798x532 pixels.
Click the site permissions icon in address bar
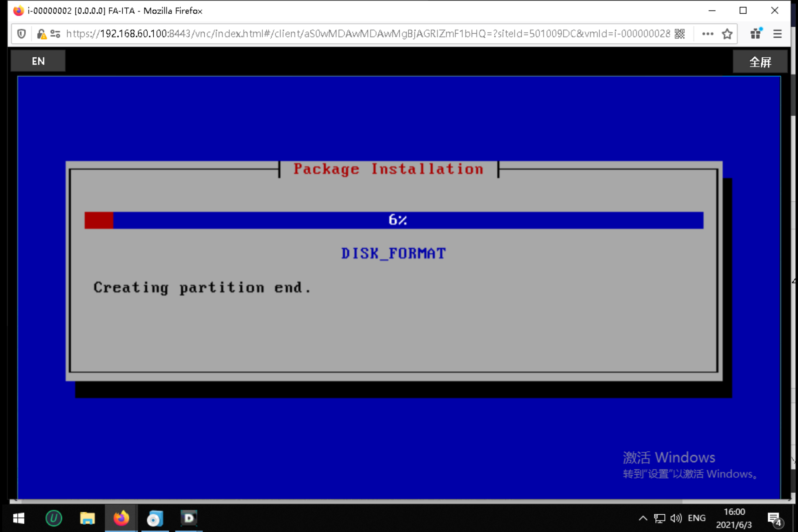pyautogui.click(x=55, y=34)
